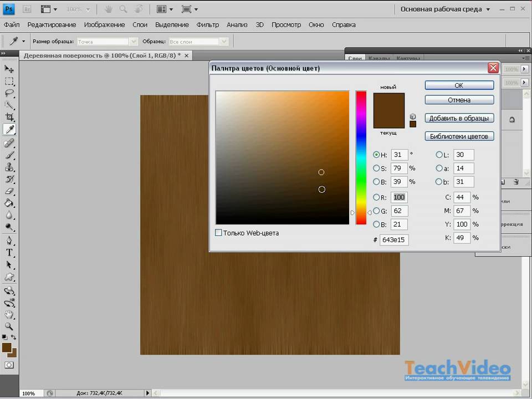This screenshot has width=532, height=399.
Task: Select the Clone Stamp tool
Action: pyautogui.click(x=9, y=167)
